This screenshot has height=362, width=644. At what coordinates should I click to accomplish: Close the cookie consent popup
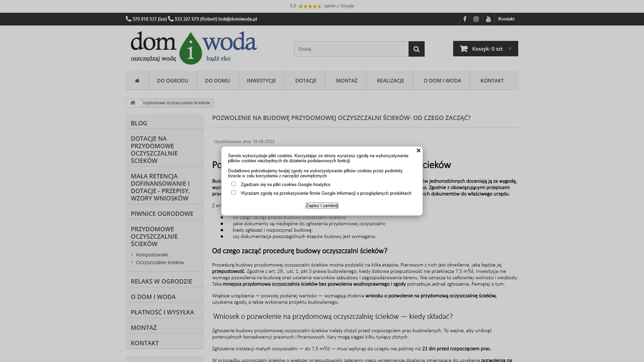(x=418, y=151)
